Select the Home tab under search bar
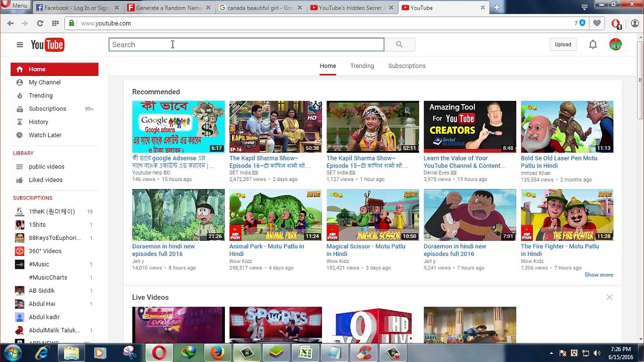 point(328,66)
